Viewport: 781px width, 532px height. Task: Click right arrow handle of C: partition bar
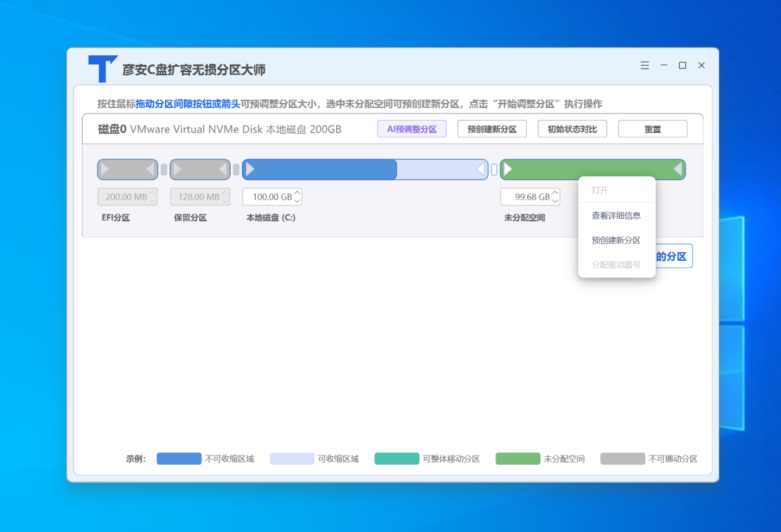pyautogui.click(x=481, y=169)
